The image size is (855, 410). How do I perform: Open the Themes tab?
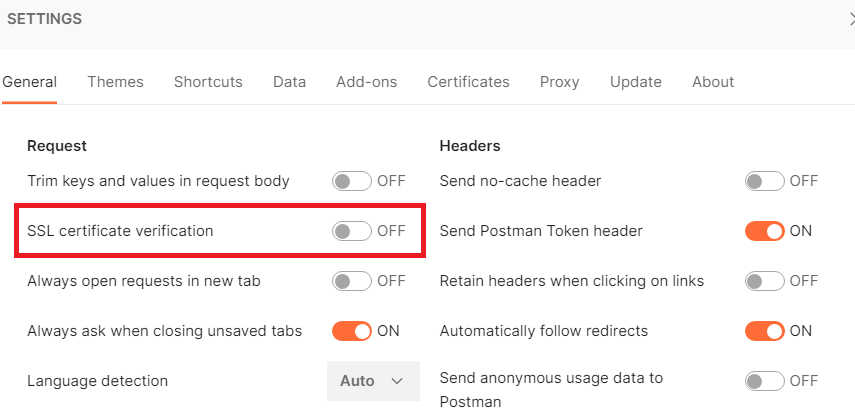tap(115, 82)
